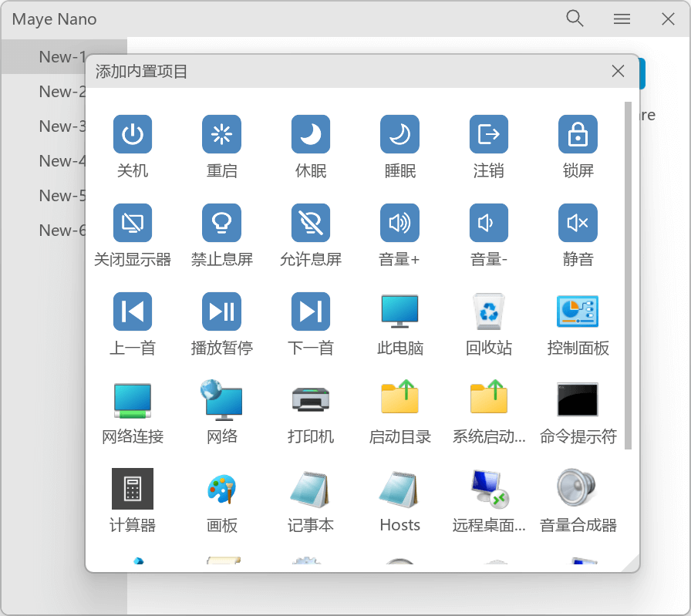The image size is (691, 616).
Task: Switch to the New-3 tab
Action: click(x=63, y=126)
